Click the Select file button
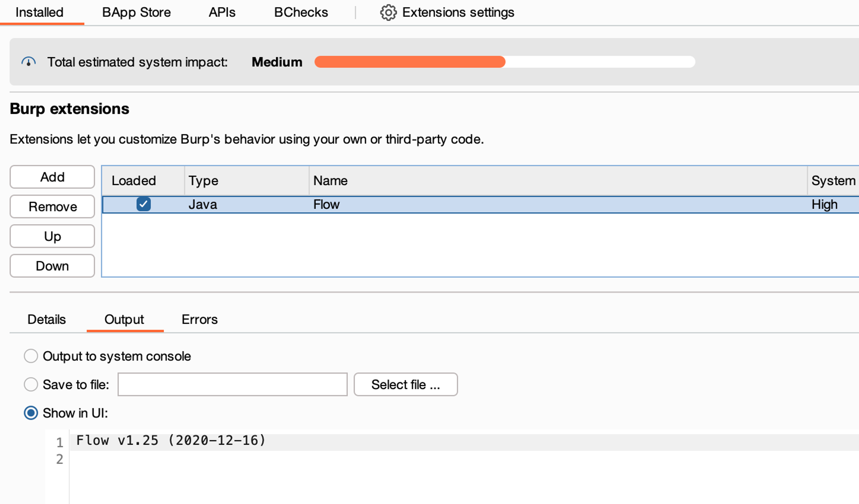Viewport: 859px width, 504px height. point(406,385)
